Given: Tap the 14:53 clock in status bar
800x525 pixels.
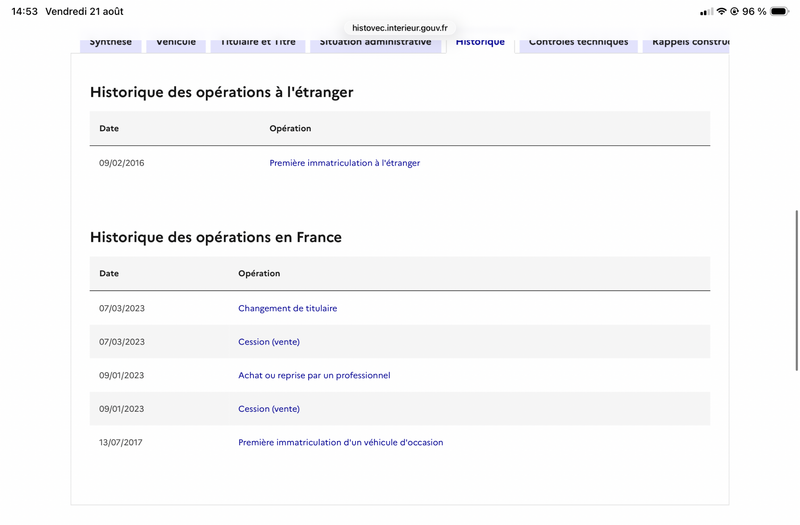Looking at the screenshot, I should [24, 11].
